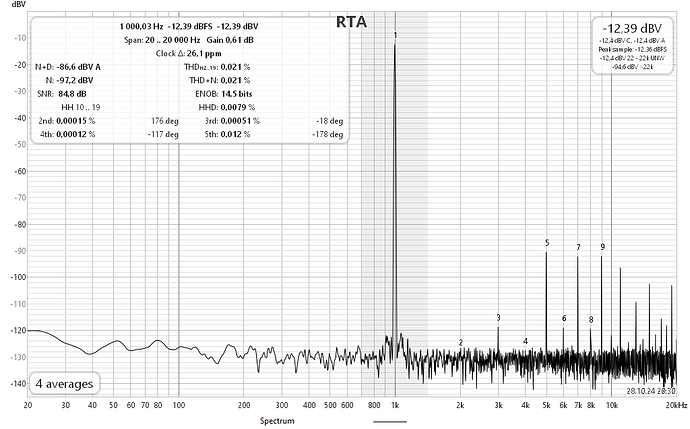
Task: Select the '-117 deg' phase value
Action: coord(163,134)
